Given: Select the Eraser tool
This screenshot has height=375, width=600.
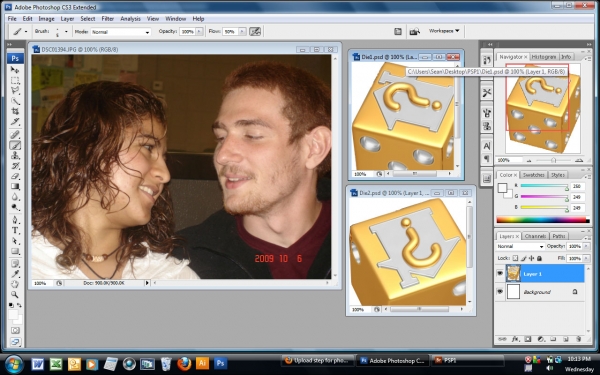Looking at the screenshot, I should [x=15, y=176].
